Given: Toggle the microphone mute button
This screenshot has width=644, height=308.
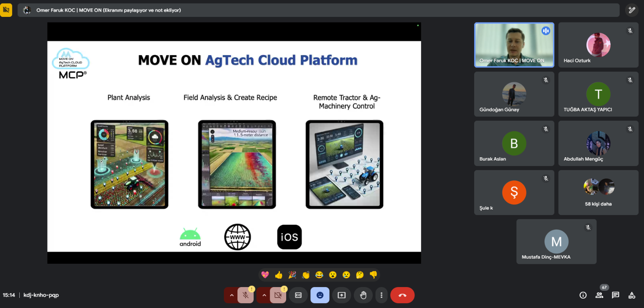Looking at the screenshot, I should tap(246, 295).
